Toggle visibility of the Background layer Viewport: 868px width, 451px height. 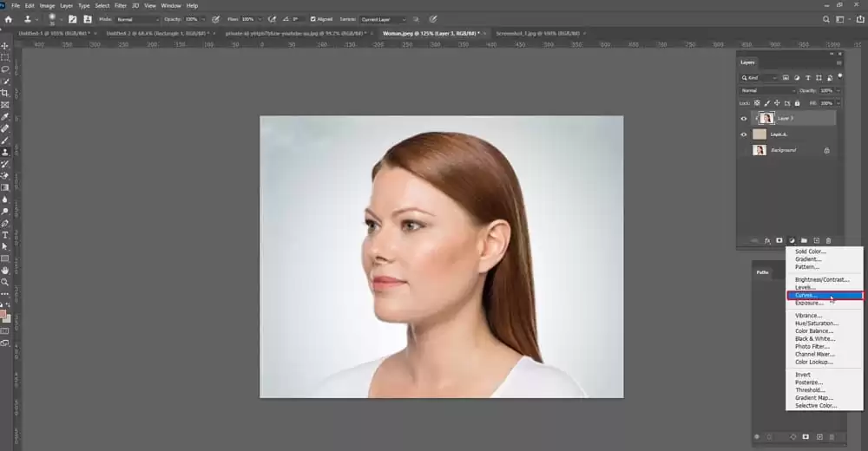click(x=744, y=150)
